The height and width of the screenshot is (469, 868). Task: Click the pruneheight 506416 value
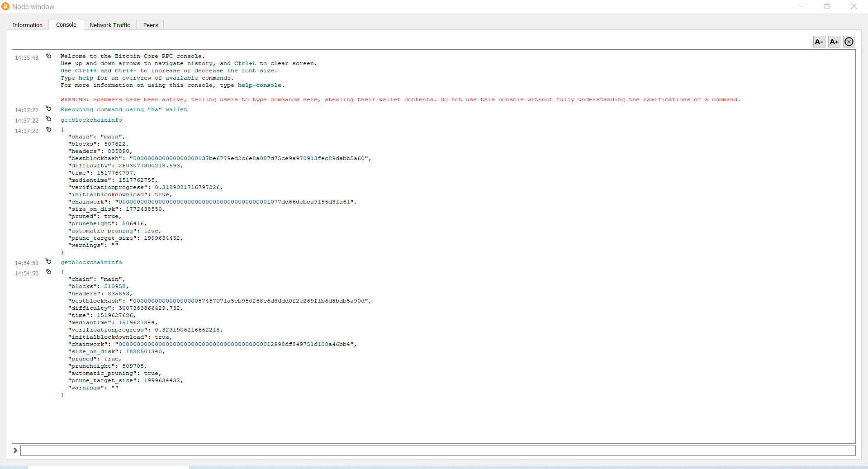coord(133,223)
